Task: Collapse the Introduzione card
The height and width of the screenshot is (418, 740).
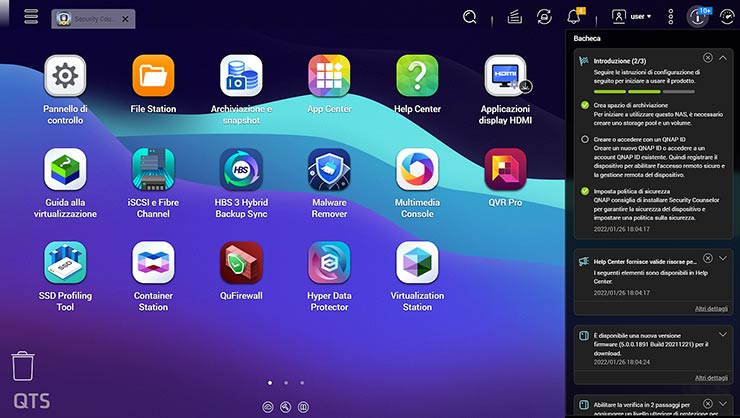Action: coord(723,59)
